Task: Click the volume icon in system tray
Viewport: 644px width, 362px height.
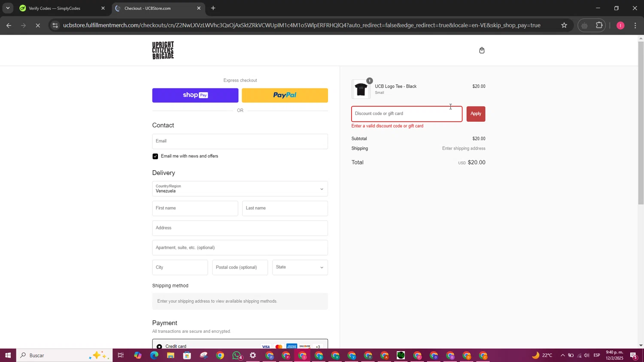Action: pos(587,355)
